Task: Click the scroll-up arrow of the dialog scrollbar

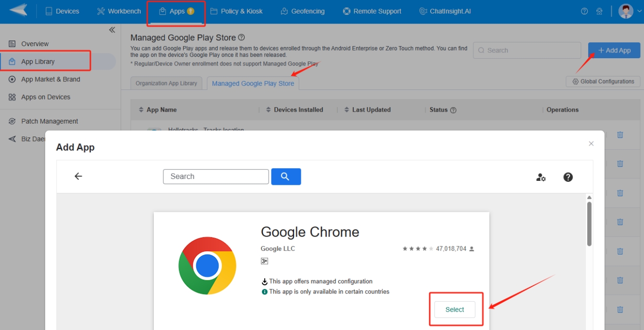Action: click(x=589, y=198)
